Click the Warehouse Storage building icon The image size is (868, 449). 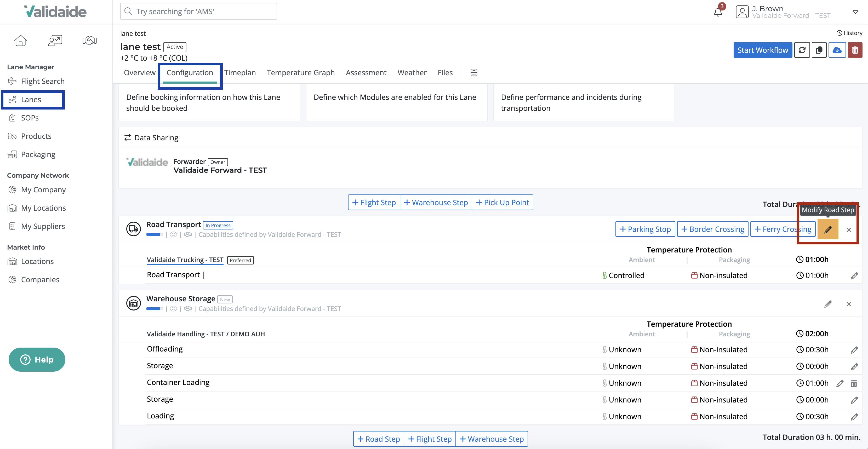[x=133, y=303]
